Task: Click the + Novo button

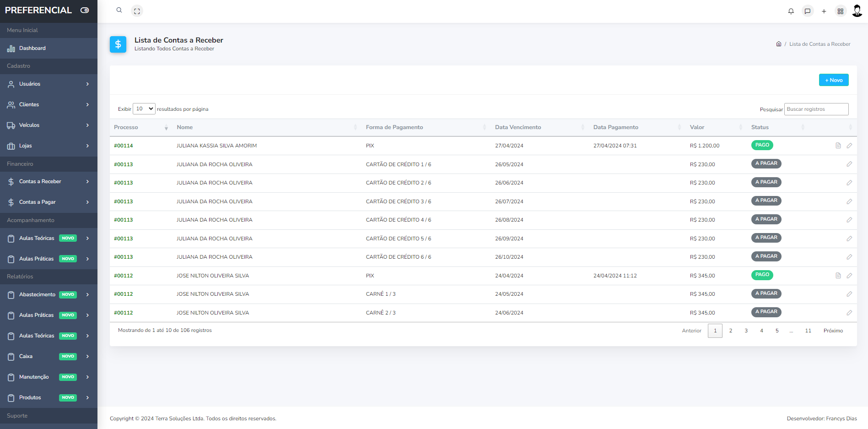Action: 834,80
